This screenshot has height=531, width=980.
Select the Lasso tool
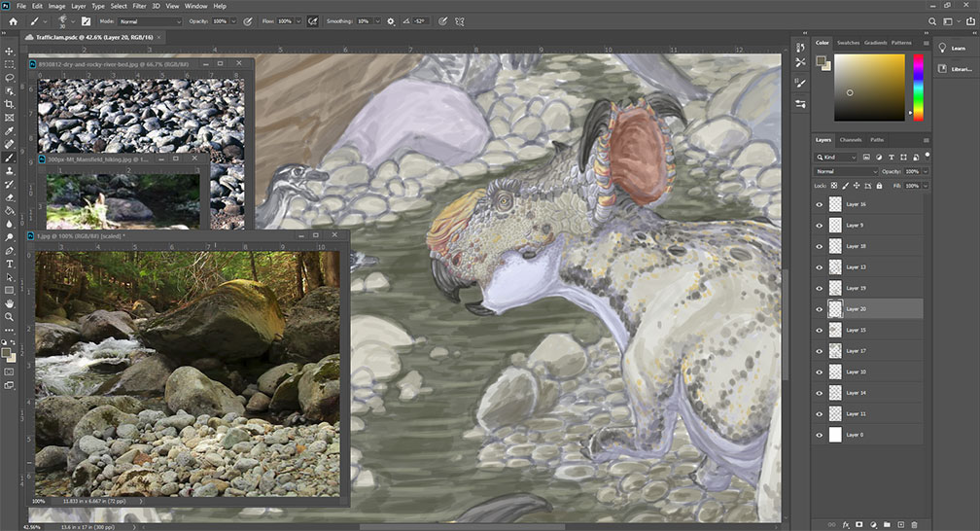(x=10, y=76)
